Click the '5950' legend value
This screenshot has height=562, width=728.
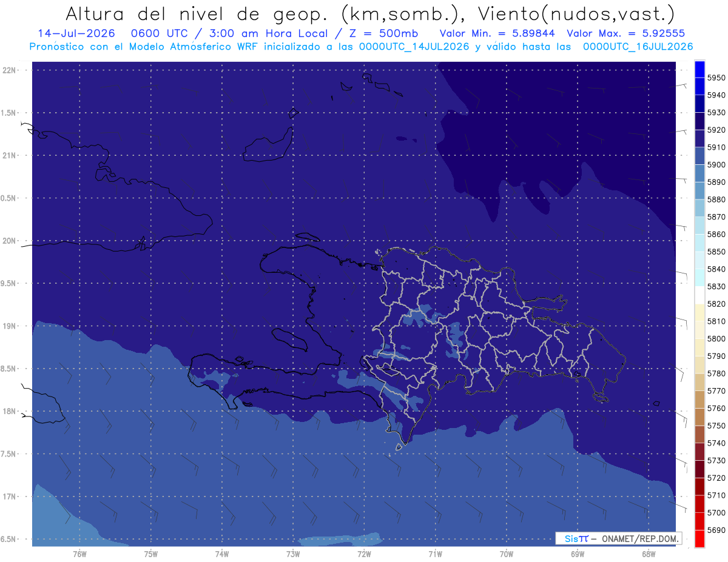716,78
